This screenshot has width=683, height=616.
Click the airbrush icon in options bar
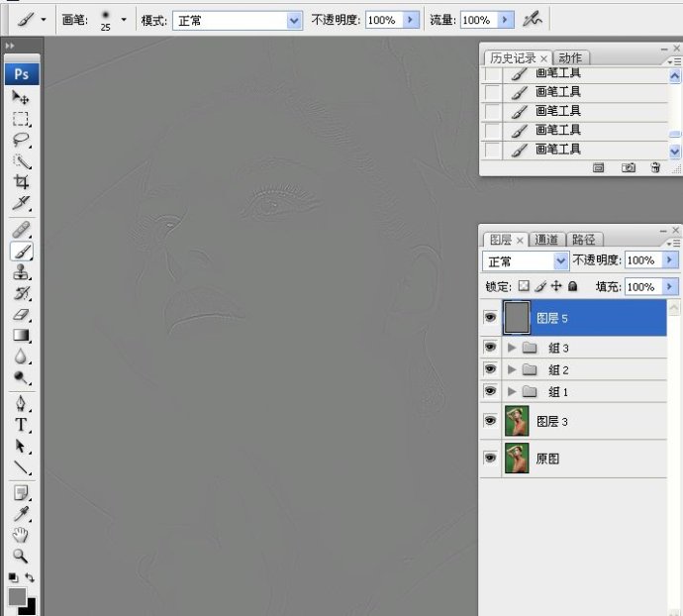(532, 19)
